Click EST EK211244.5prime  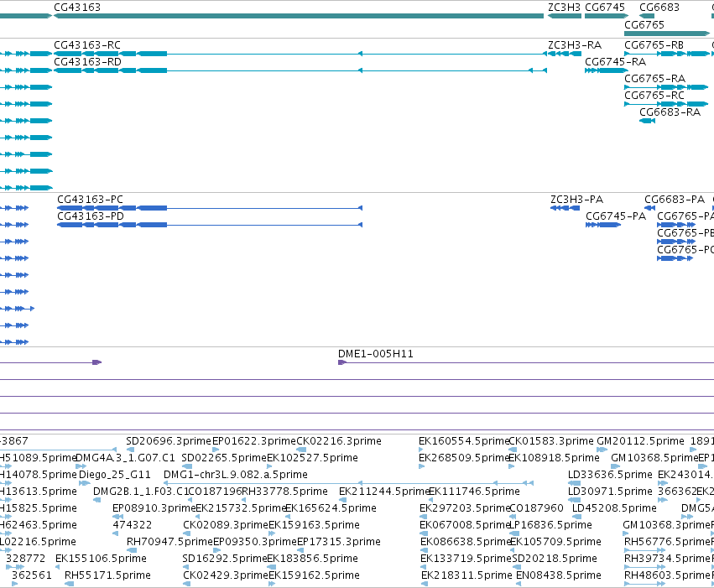[384, 492]
